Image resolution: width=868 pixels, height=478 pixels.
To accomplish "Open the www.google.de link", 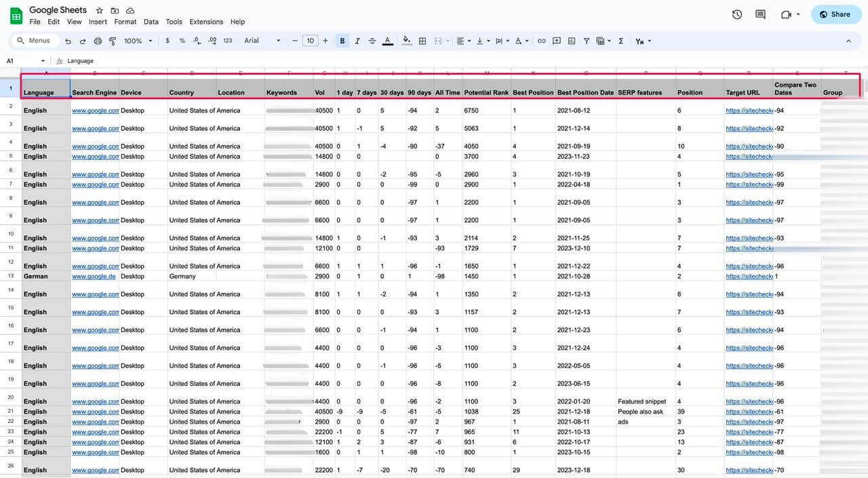I will (94, 277).
